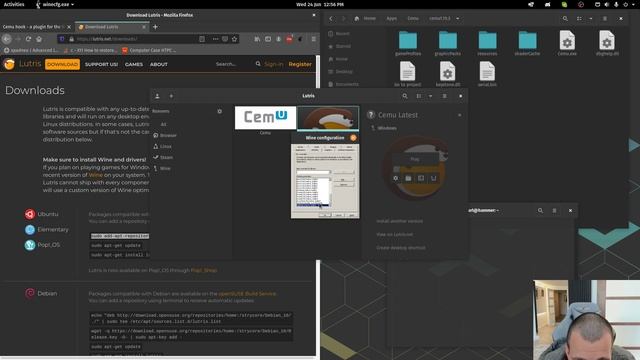Select the Cemu game thumbnail in Lutris
640x360 pixels.
tap(265, 118)
